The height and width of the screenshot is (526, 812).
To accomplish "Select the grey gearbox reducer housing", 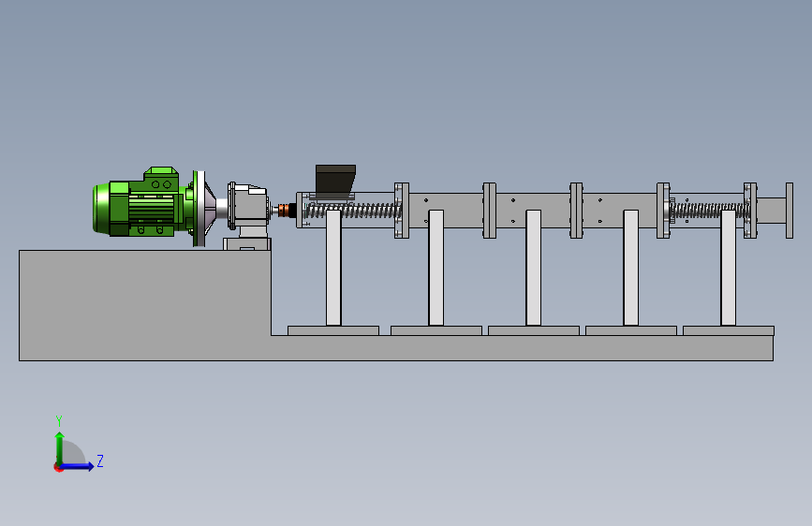I will tap(249, 204).
